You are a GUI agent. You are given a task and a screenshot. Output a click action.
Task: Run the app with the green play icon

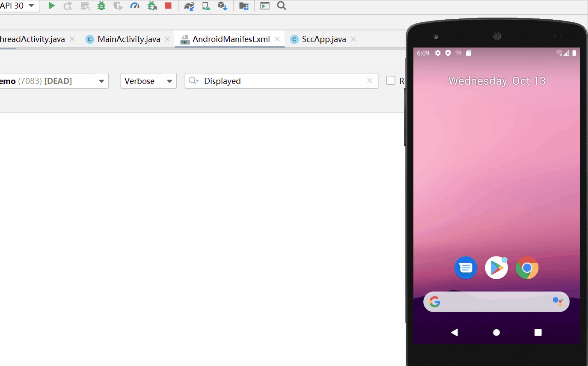pyautogui.click(x=52, y=6)
